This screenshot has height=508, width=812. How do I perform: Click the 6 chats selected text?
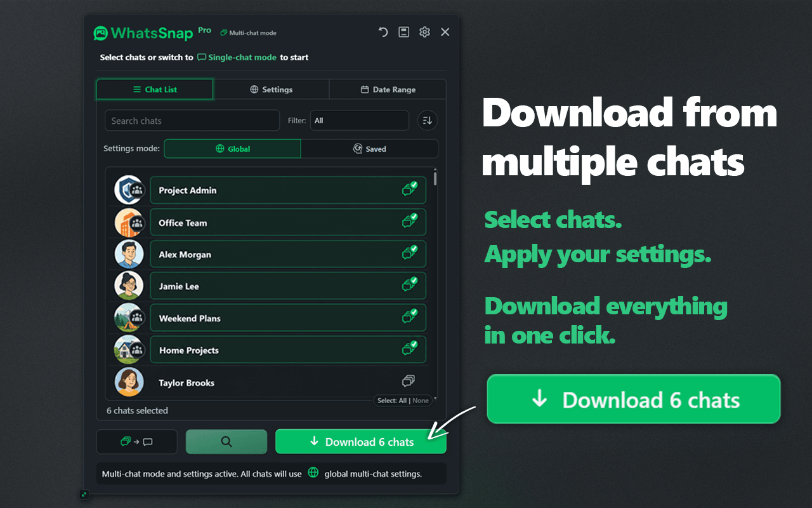(x=137, y=411)
